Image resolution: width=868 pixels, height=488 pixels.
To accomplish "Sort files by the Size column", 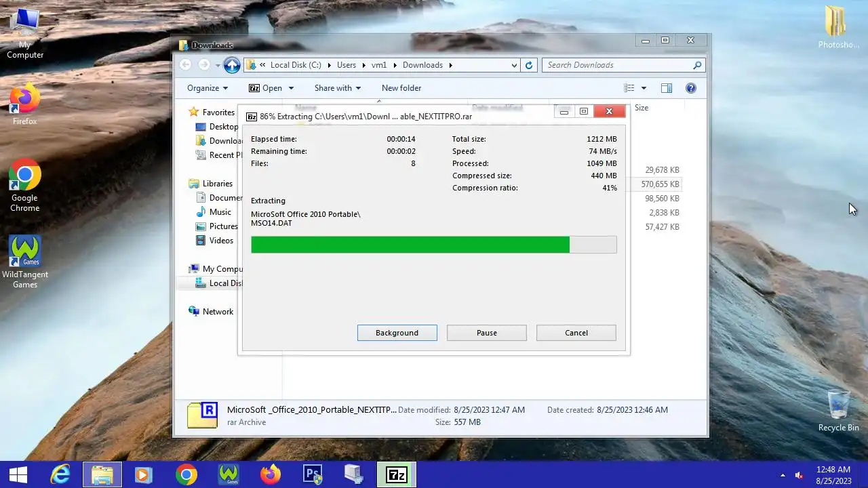I will click(x=641, y=108).
